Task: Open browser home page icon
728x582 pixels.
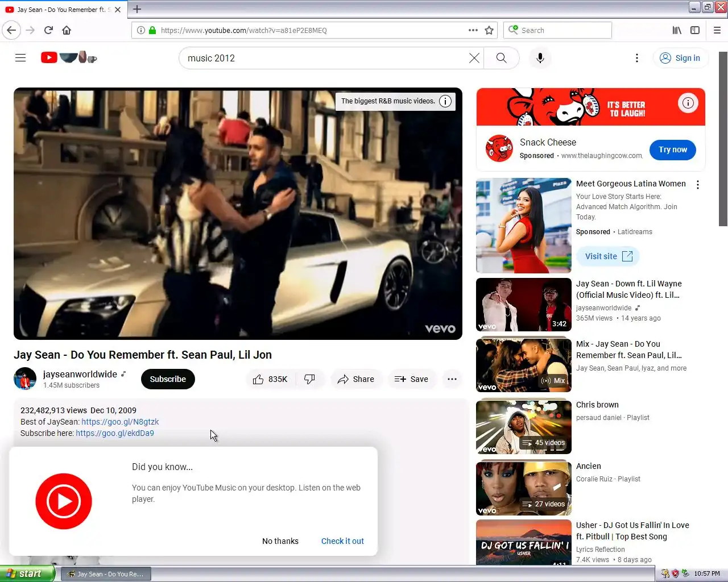Action: [x=67, y=30]
